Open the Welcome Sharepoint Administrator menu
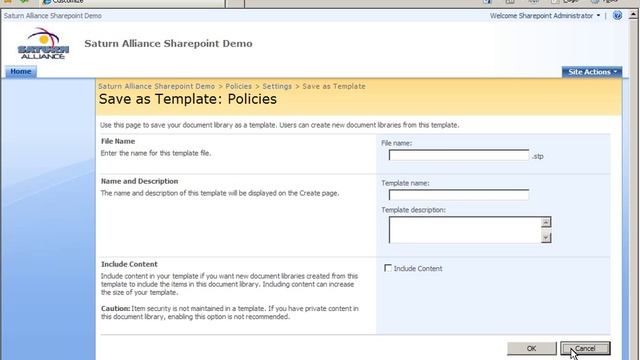The height and width of the screenshot is (360, 640). pos(545,16)
